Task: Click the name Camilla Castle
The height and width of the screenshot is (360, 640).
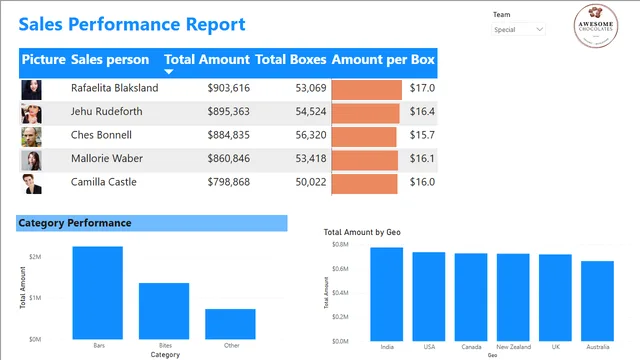Action: click(x=104, y=182)
